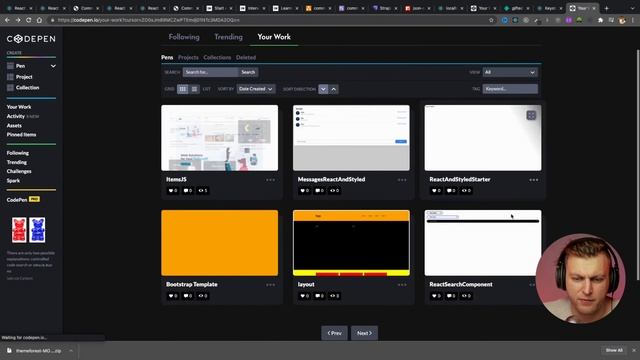This screenshot has height=360, width=640.
Task: Like the ItemsJS pen heart
Action: (173, 191)
